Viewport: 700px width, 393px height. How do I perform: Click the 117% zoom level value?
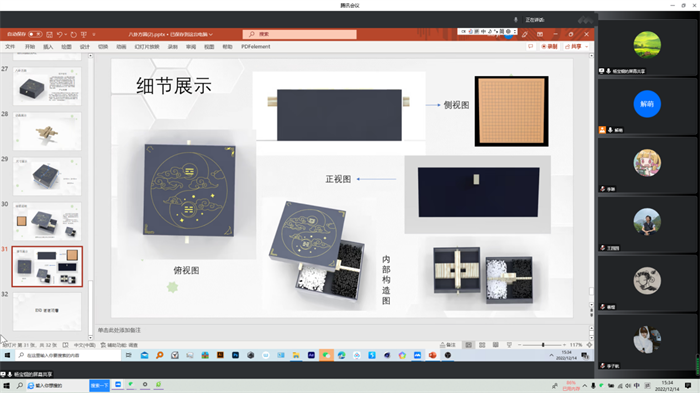[576, 345]
